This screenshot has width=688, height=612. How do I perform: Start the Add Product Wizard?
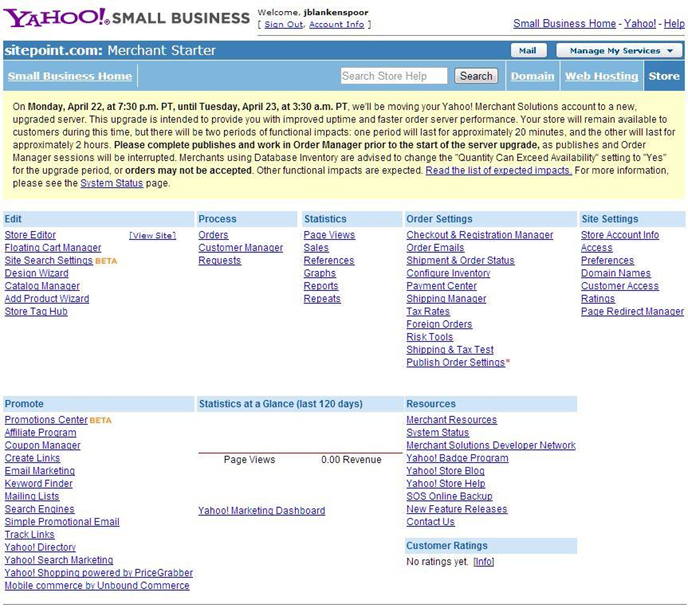click(47, 298)
